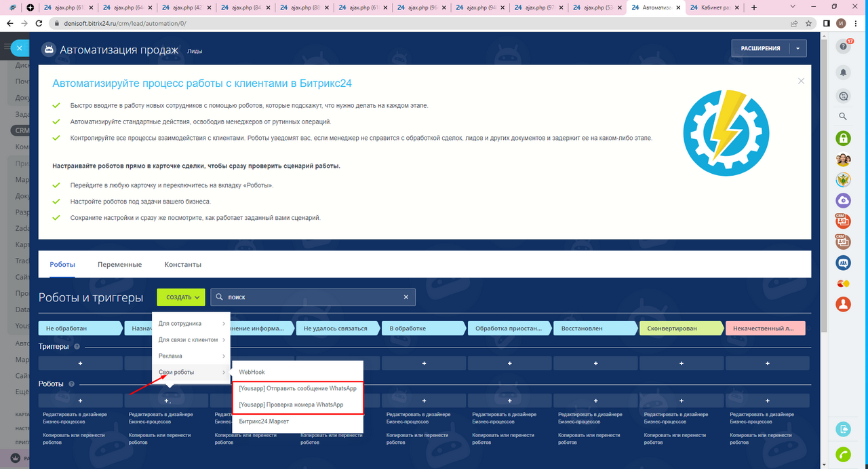Choose Yousapp Отправить сообщение WhatsApp
868x469 pixels.
point(297,388)
